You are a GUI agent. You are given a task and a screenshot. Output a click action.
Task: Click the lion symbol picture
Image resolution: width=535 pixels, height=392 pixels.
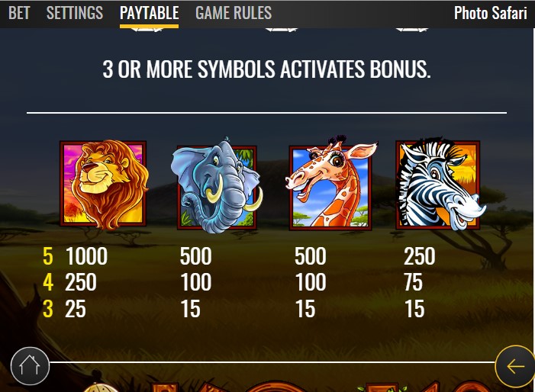(x=104, y=184)
